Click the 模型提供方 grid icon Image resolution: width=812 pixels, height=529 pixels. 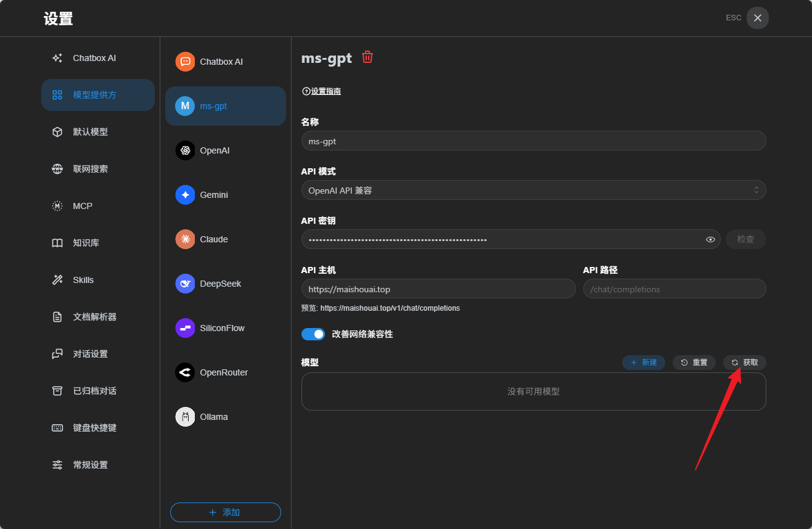tap(57, 95)
